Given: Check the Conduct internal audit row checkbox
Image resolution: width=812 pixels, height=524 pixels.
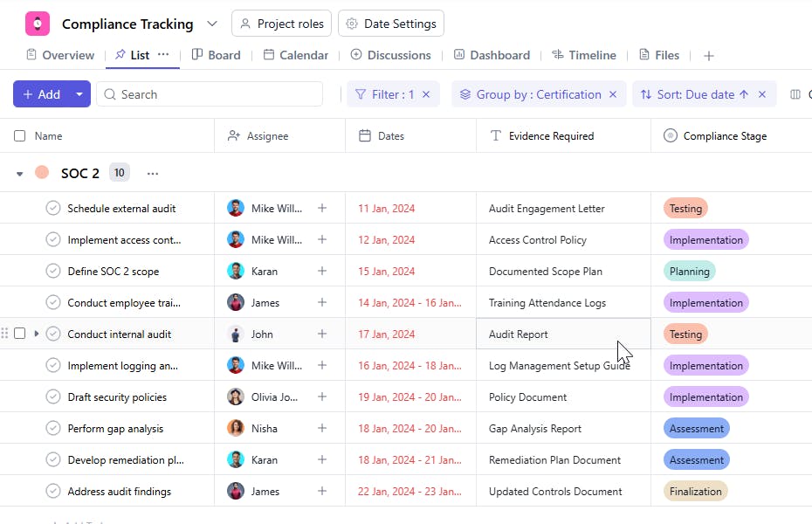Looking at the screenshot, I should tap(20, 334).
